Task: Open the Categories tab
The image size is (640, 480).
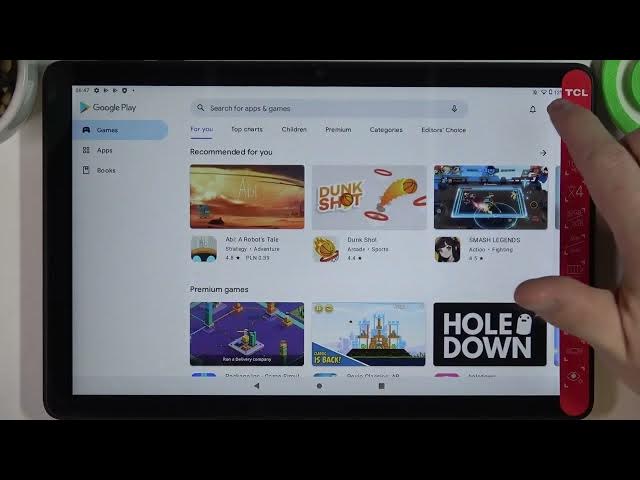Action: [386, 130]
